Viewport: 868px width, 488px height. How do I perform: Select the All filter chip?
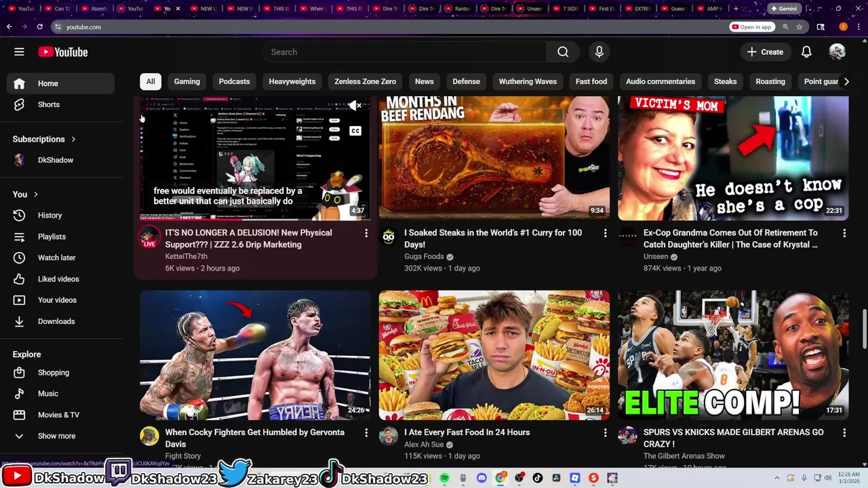[x=151, y=81]
